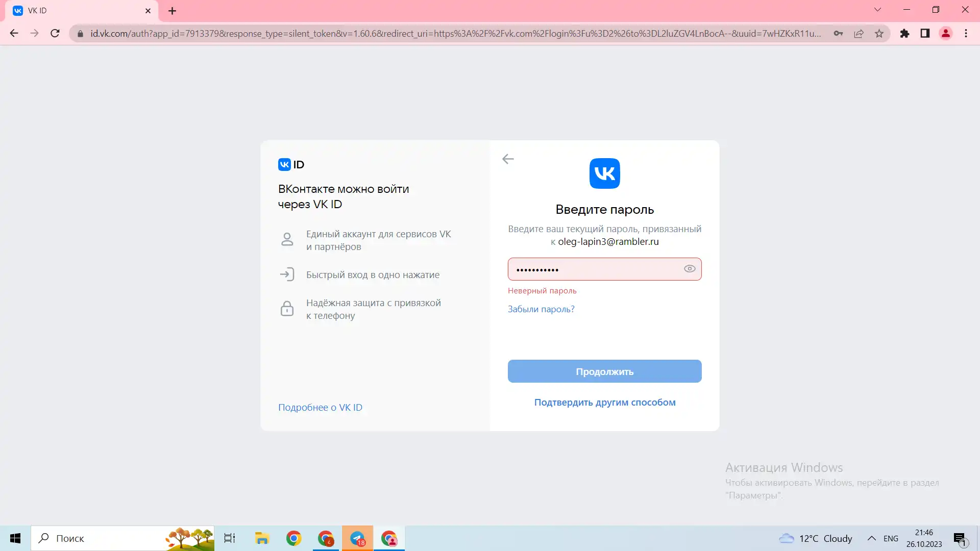Click the 'Забыли пароль?' link
This screenshot has height=551, width=980.
[541, 309]
